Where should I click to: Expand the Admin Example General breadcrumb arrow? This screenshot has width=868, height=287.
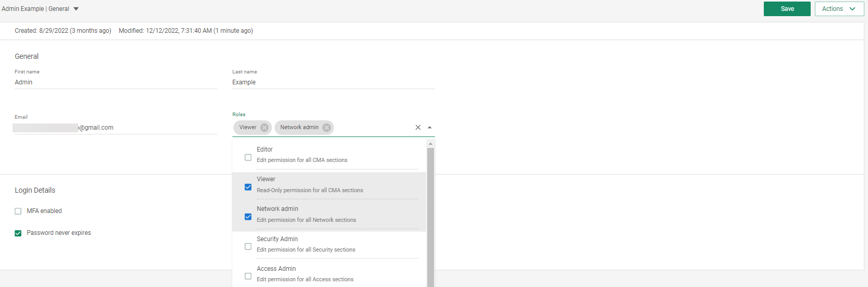pos(76,9)
